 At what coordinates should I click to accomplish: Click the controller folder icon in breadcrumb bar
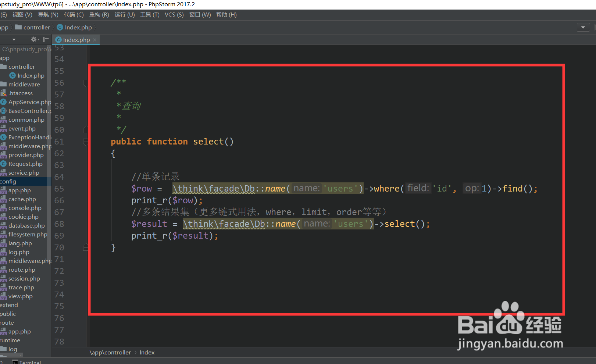(18, 27)
